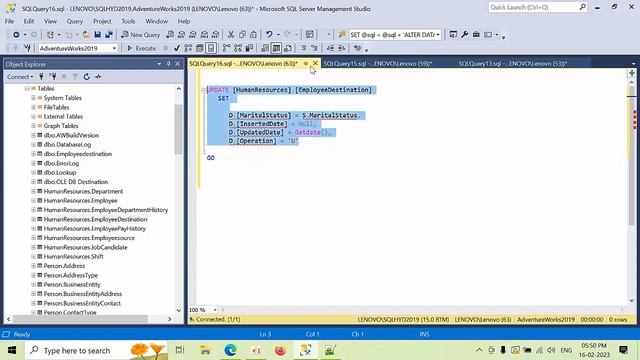Collapse the UPDATE statement outline in editor
The image size is (640, 360).
pyautogui.click(x=204, y=90)
